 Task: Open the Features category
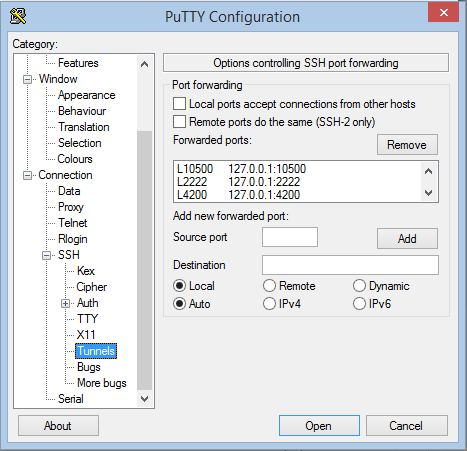[x=78, y=63]
